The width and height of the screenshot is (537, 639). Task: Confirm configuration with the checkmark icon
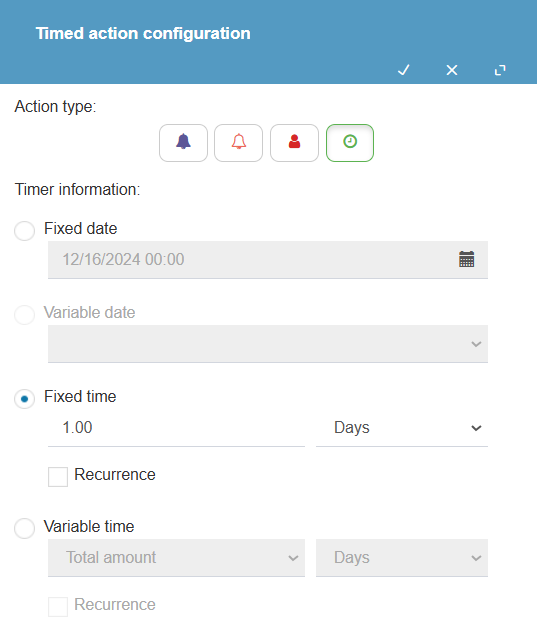point(403,70)
